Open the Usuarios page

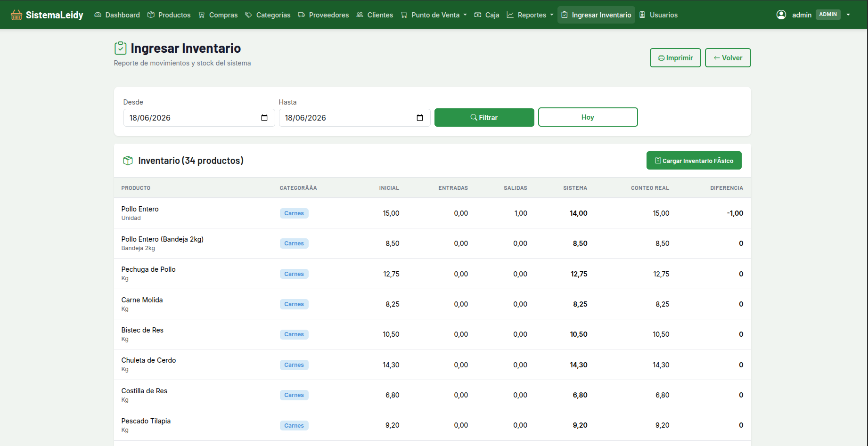point(658,15)
